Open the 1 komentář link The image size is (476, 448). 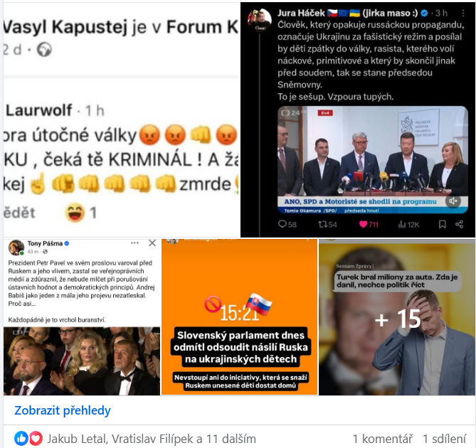tap(383, 439)
